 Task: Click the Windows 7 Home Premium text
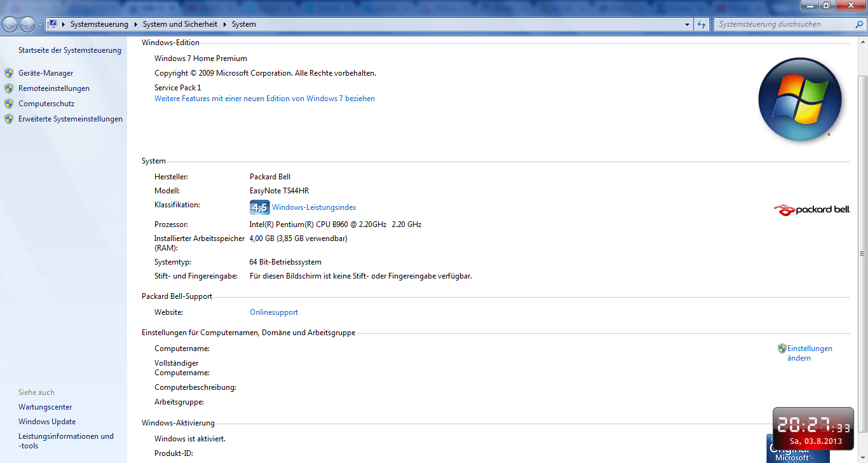[201, 59]
